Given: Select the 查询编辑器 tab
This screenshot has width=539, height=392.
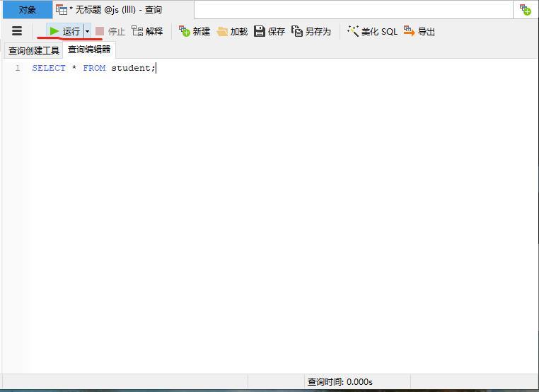Looking at the screenshot, I should 89,50.
